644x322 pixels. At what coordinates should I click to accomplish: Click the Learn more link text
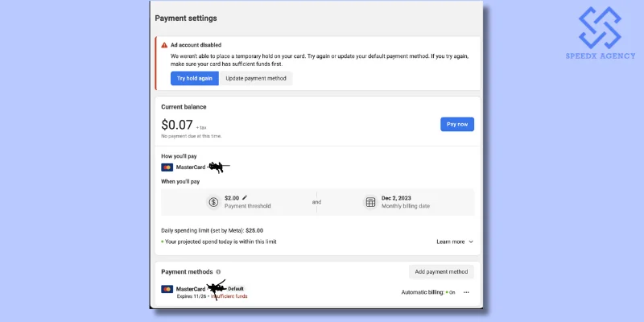point(450,242)
